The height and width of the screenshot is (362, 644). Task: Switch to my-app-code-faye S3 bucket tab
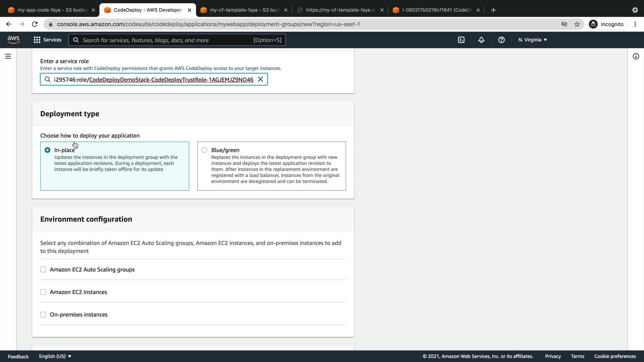pos(50,10)
